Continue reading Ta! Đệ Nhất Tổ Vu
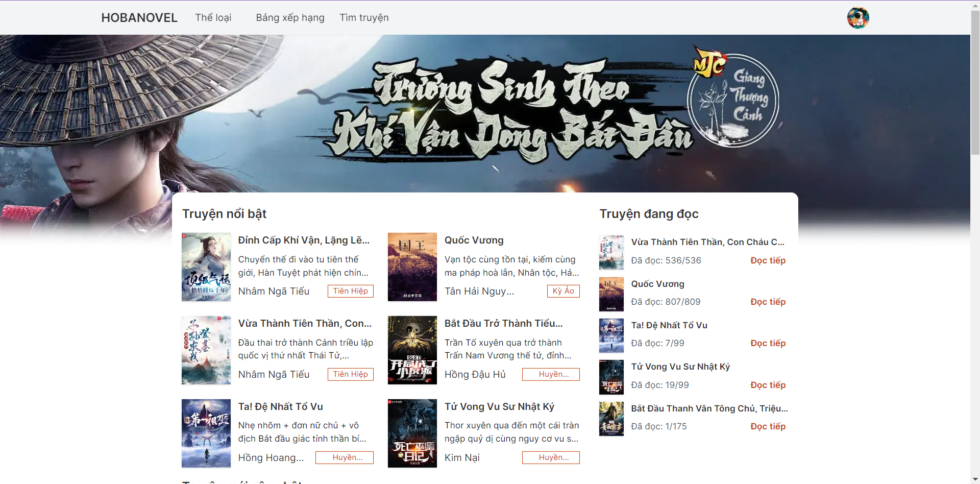 click(768, 343)
